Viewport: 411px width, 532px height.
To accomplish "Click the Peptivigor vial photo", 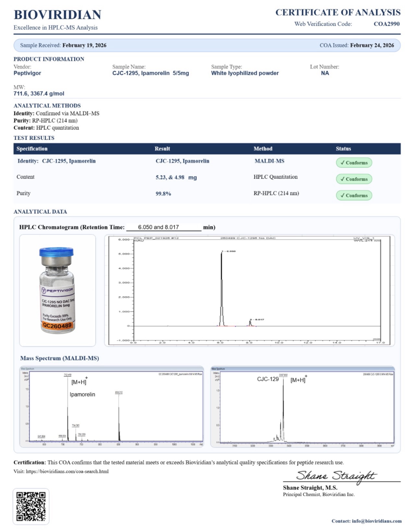I will [x=57, y=291].
